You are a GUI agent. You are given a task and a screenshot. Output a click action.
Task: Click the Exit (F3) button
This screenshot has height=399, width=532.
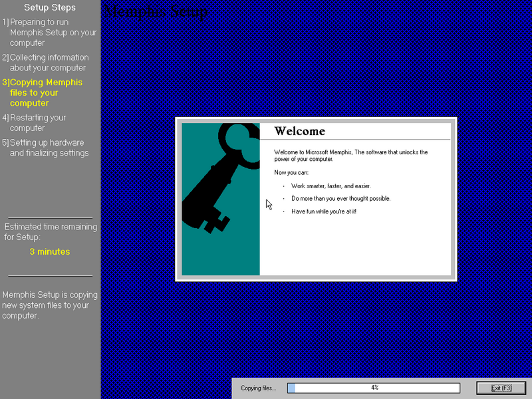pos(501,388)
